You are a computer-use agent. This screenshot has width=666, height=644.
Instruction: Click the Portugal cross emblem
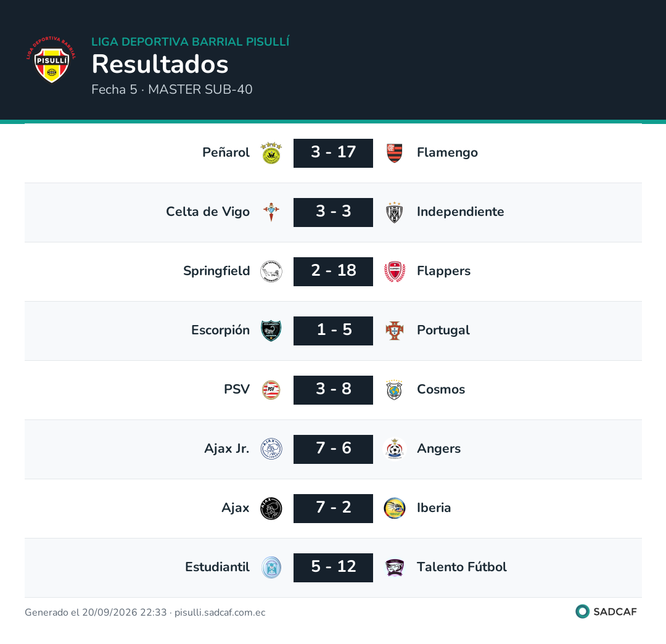[395, 331]
